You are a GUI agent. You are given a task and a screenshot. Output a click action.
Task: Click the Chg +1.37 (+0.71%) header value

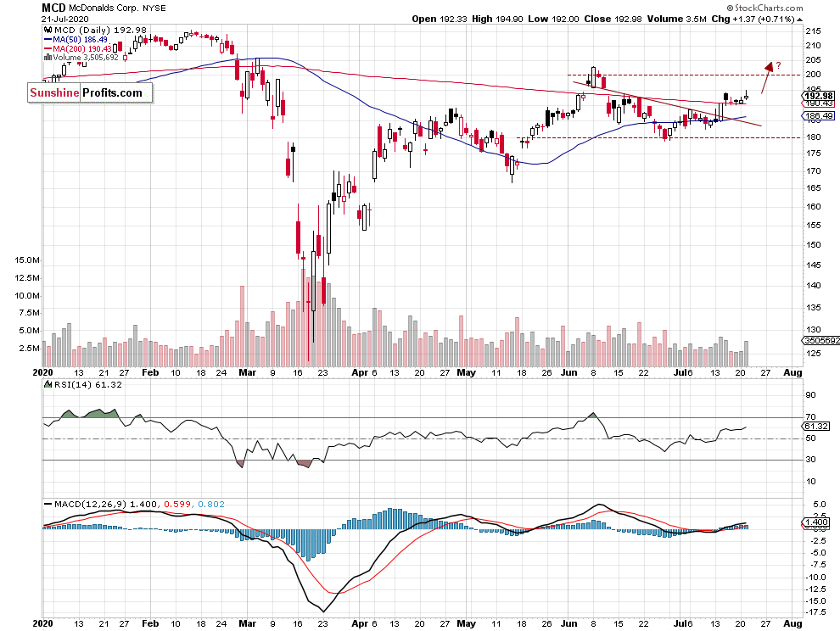pyautogui.click(x=753, y=19)
